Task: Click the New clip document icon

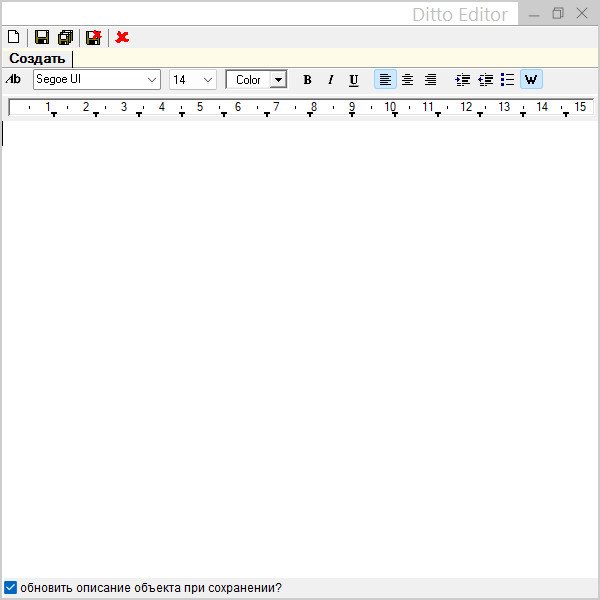Action: coord(13,37)
